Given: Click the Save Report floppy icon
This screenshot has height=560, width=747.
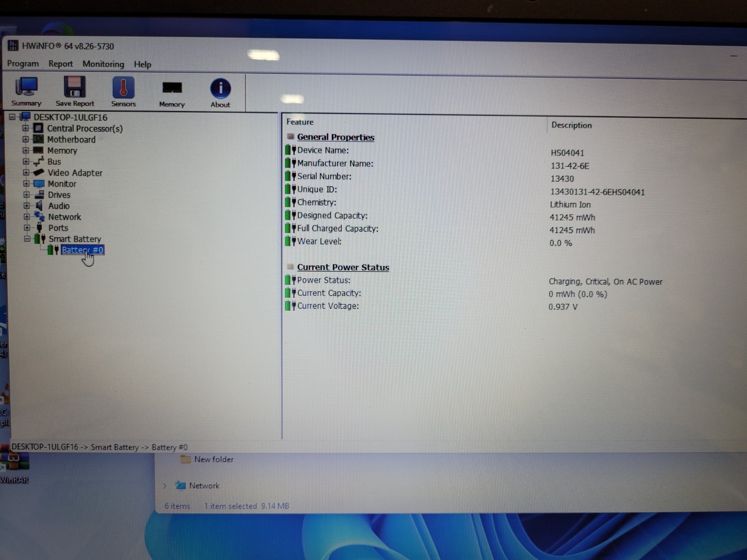Looking at the screenshot, I should [75, 87].
